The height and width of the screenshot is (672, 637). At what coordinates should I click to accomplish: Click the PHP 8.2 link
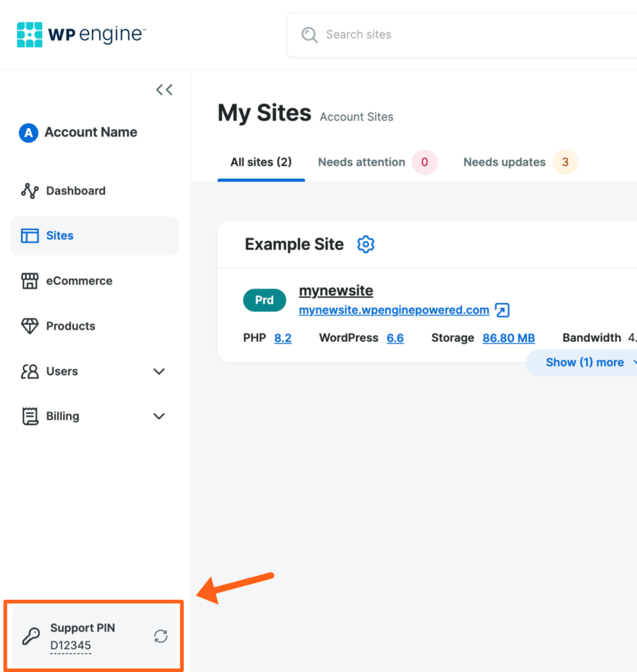pyautogui.click(x=282, y=338)
